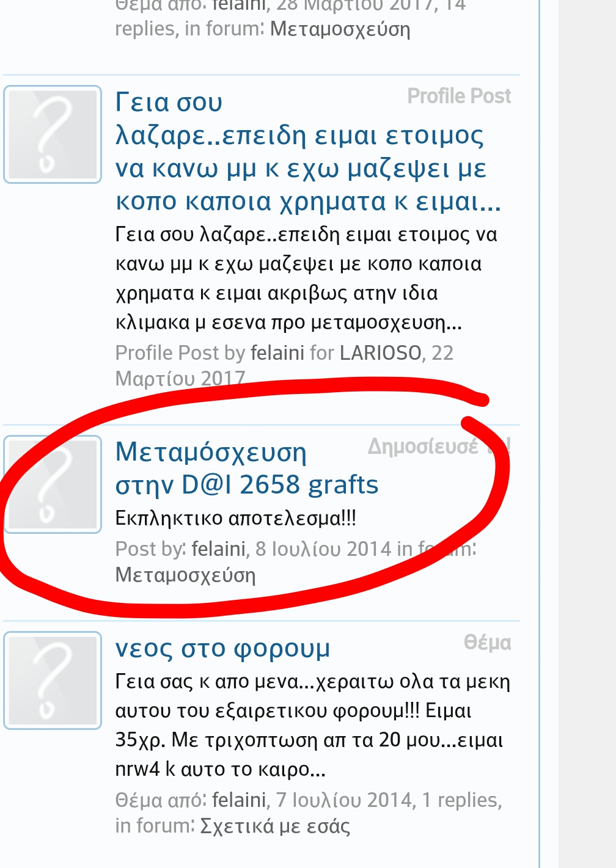
Task: Open the 'νεος στο φορουμ' thread title
Action: tap(222, 648)
